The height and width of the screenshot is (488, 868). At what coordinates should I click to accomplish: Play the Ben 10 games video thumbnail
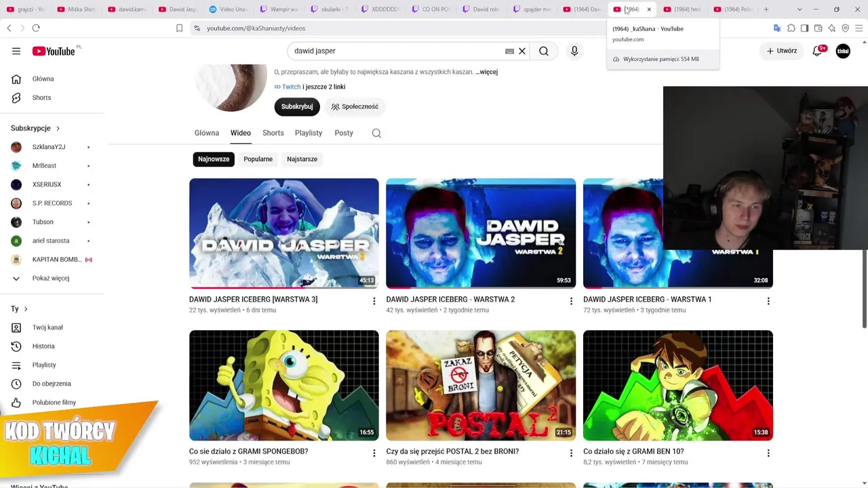678,385
